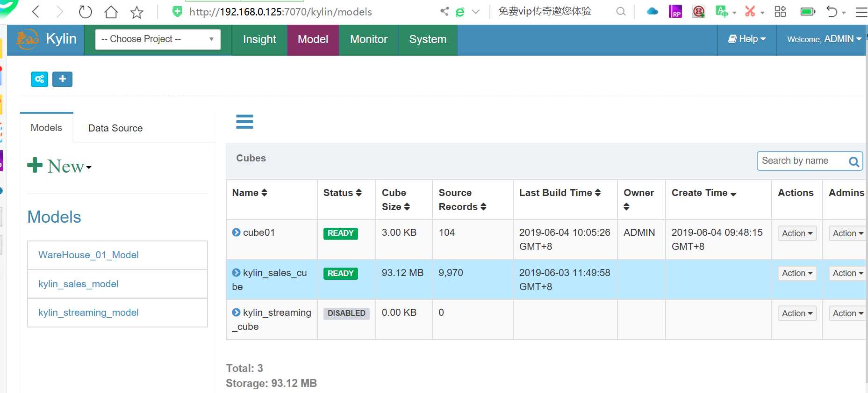
Task: Click the blue plus add button
Action: [62, 79]
